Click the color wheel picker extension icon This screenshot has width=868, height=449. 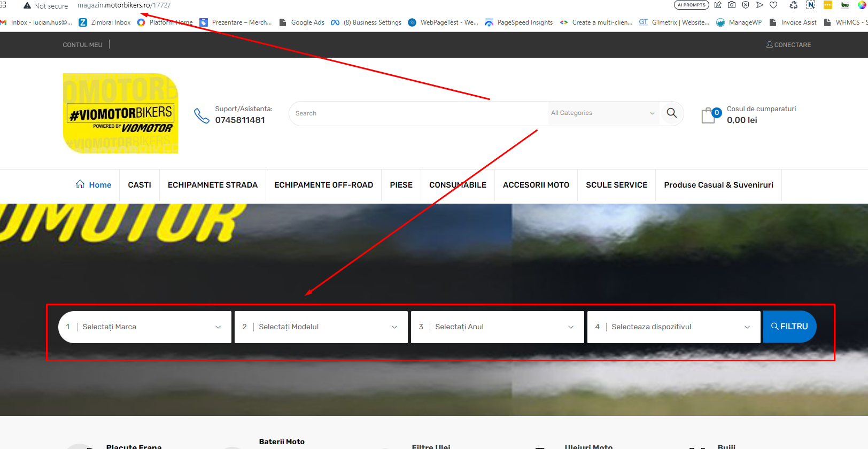pyautogui.click(x=862, y=5)
